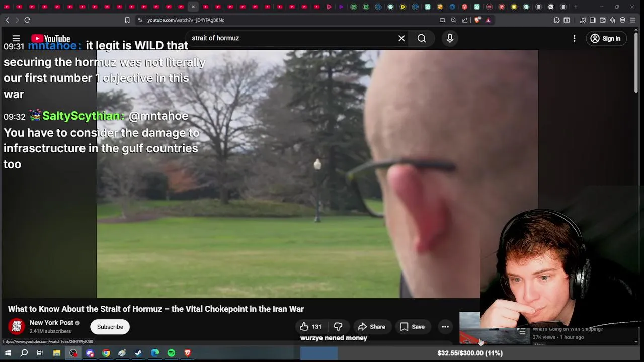The width and height of the screenshot is (644, 362).
Task: Click the share page icon in address bar
Action: 465,20
